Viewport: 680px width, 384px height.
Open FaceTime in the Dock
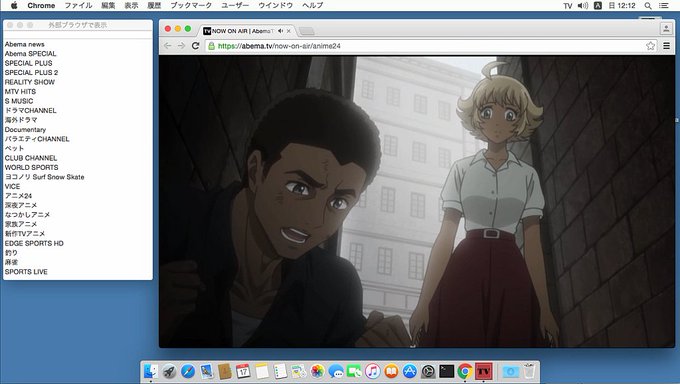click(x=354, y=371)
